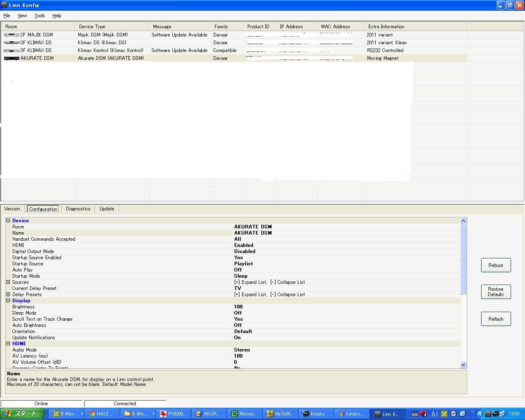The height and width of the screenshot is (420, 525).
Task: Click the device icon in the Klimax DS (Klimax DS) row
Action: (11, 43)
